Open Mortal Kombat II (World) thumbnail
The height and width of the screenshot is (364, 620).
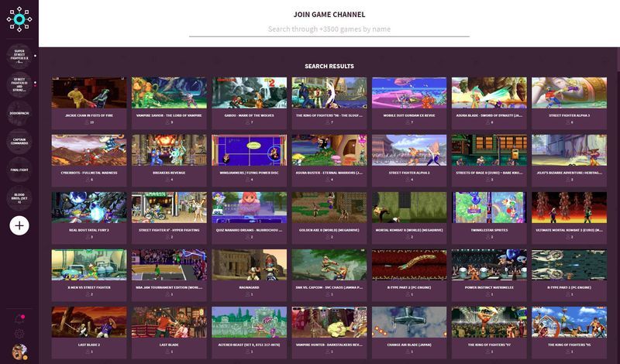(x=409, y=208)
